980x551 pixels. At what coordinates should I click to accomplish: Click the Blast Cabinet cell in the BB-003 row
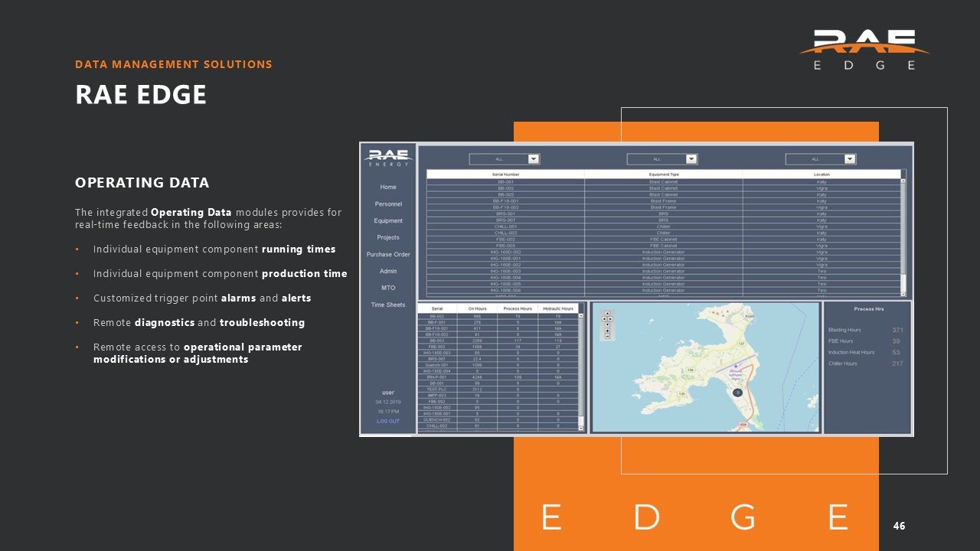(663, 194)
